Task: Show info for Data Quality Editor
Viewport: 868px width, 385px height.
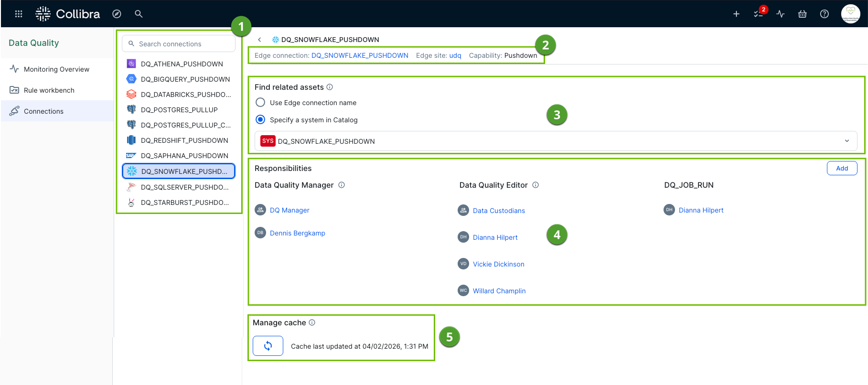Action: (536, 185)
